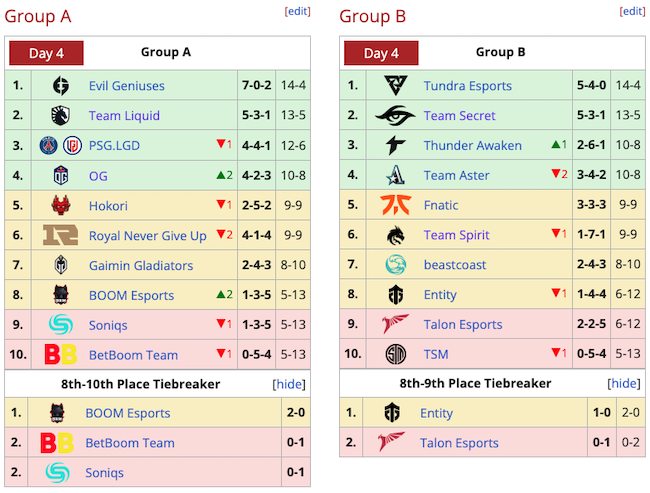650x493 pixels.
Task: Click the Tundra Esports logo icon
Action: click(x=396, y=86)
